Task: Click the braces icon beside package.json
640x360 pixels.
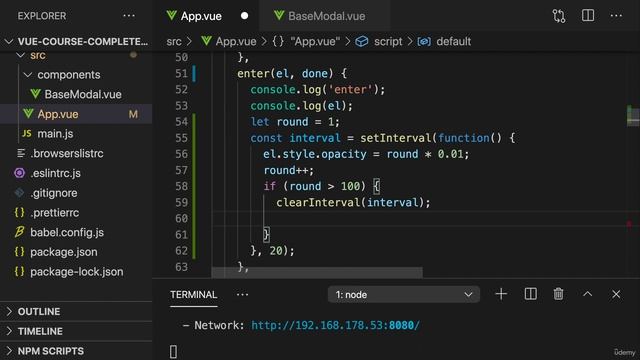Action: [19, 252]
